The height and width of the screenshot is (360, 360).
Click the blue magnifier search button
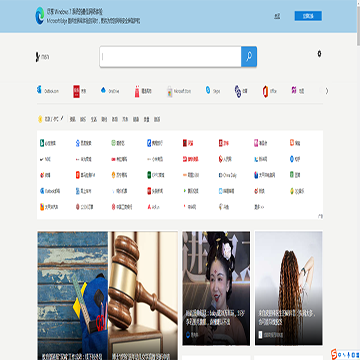[x=249, y=57]
